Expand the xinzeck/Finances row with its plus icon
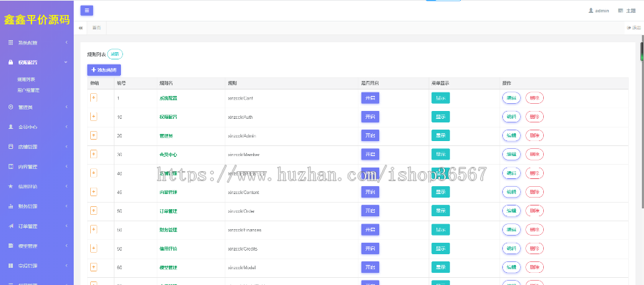 (x=94, y=229)
